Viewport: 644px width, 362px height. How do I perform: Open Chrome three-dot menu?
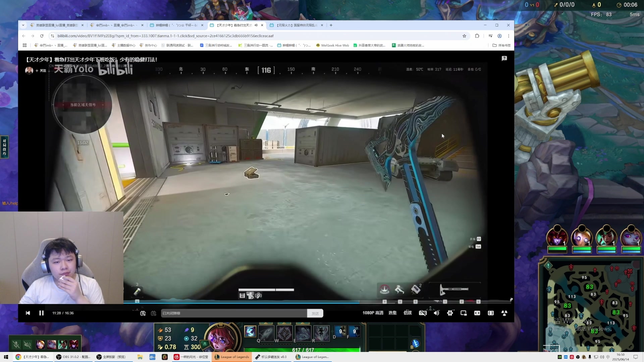click(508, 36)
